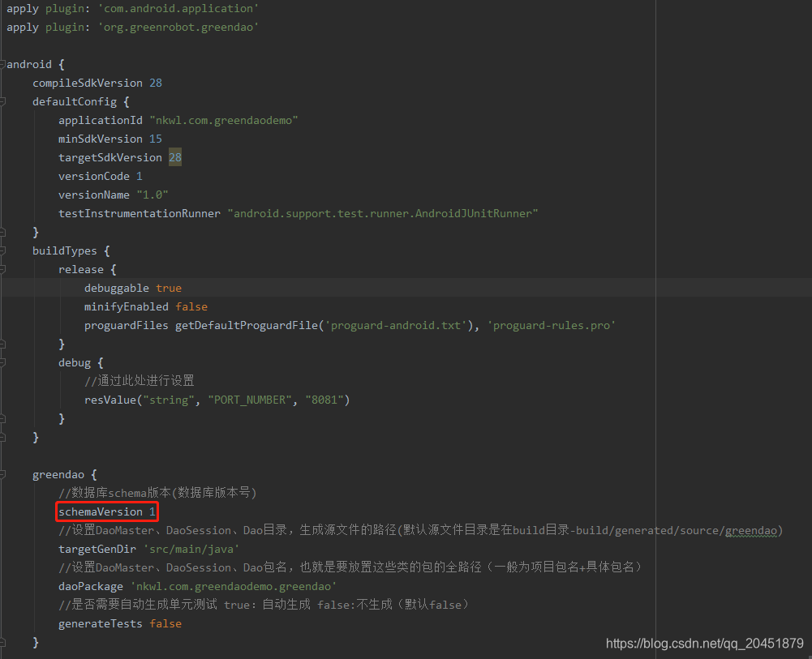Click the greendao block name

[x=58, y=474]
